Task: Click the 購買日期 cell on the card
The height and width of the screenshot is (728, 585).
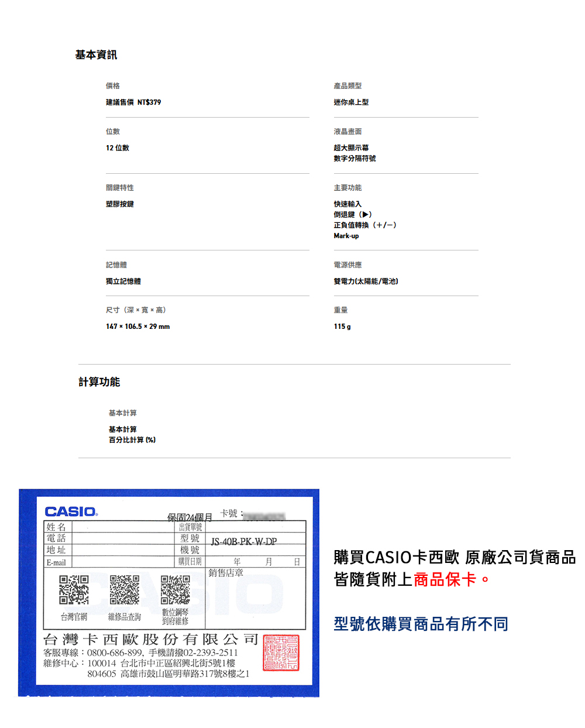Action: click(x=190, y=562)
